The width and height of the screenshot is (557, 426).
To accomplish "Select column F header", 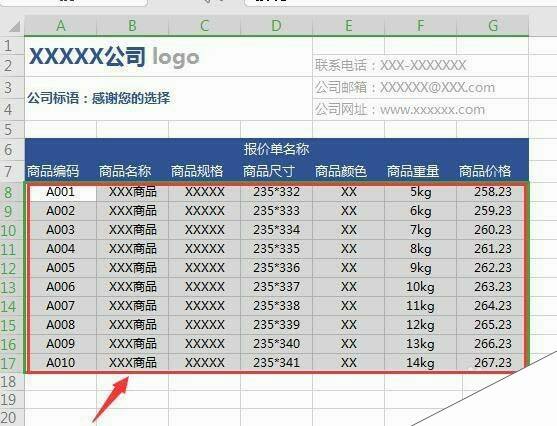I will coord(420,26).
